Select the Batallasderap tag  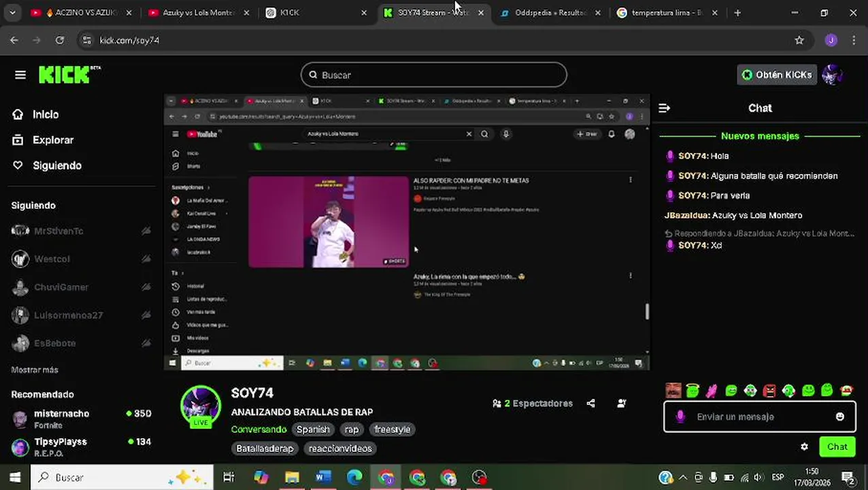click(265, 448)
